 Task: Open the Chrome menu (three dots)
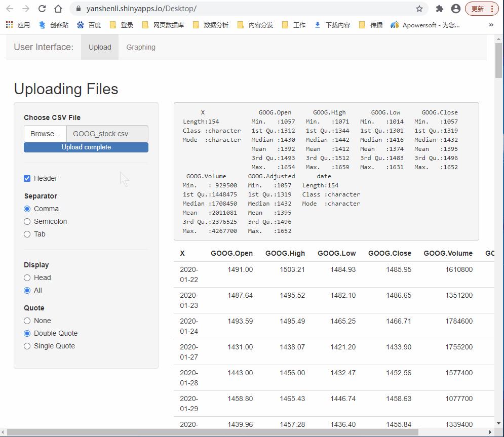(x=492, y=8)
